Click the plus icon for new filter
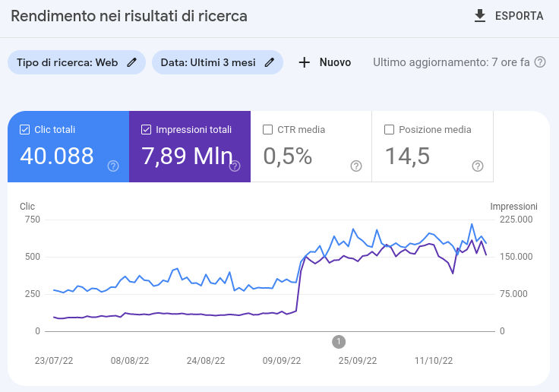This screenshot has width=559, height=392. [304, 62]
